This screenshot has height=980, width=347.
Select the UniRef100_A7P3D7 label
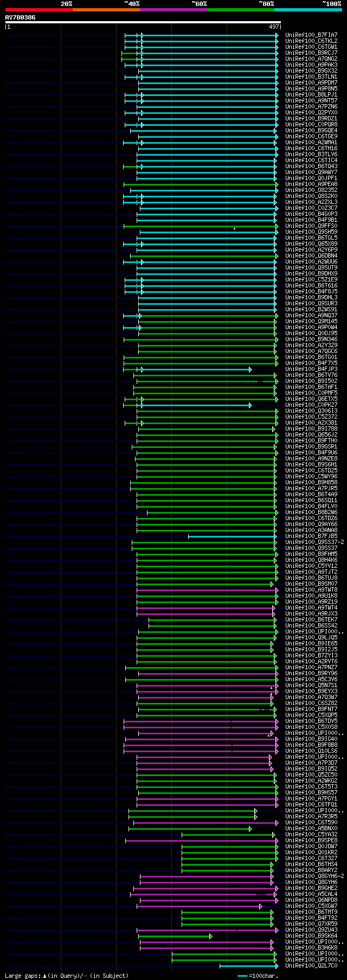[311, 763]
